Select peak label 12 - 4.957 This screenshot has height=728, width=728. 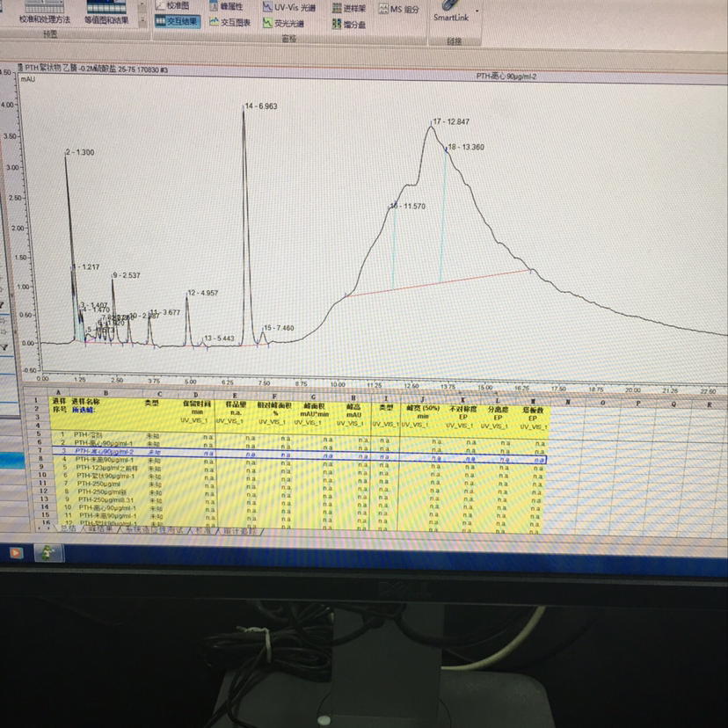click(x=202, y=293)
